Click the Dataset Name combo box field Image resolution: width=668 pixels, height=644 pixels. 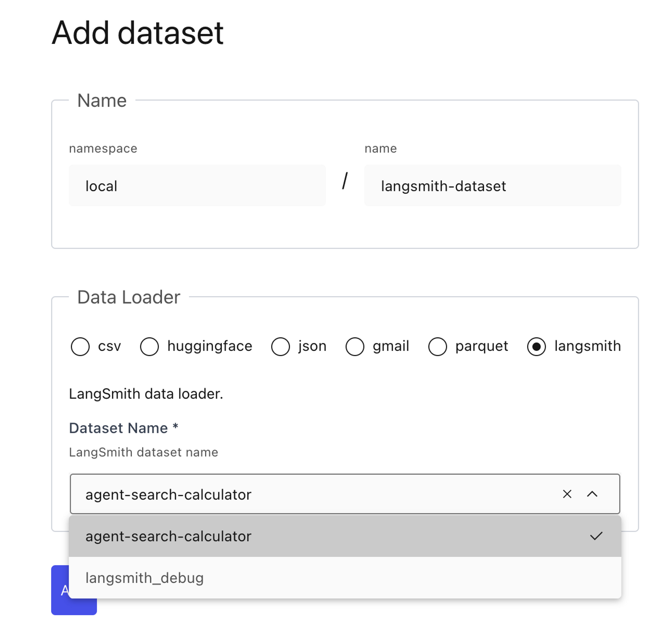307,494
